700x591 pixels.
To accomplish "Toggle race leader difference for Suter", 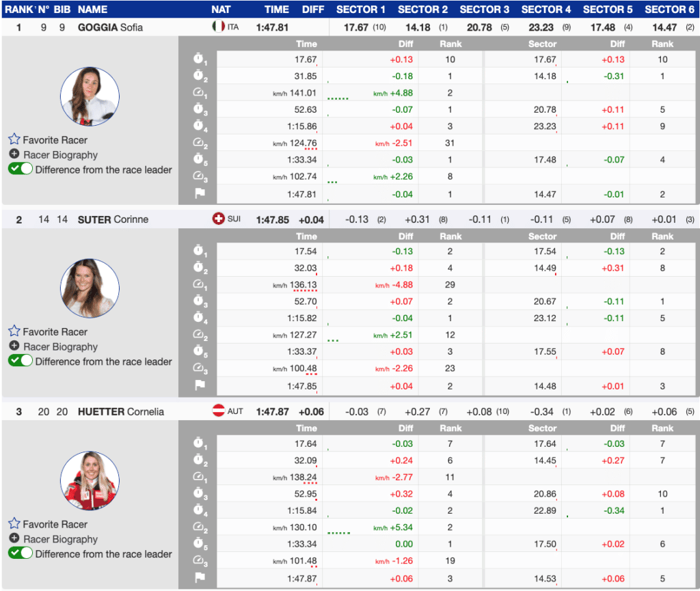I will [x=21, y=361].
